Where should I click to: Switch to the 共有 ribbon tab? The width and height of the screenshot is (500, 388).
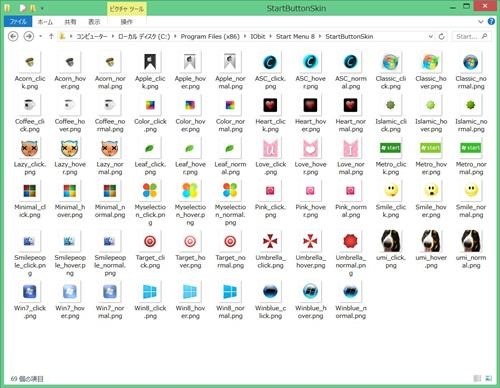coord(70,22)
